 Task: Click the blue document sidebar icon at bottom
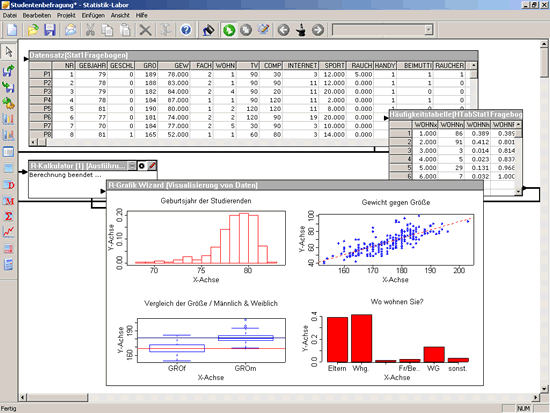(x=8, y=264)
